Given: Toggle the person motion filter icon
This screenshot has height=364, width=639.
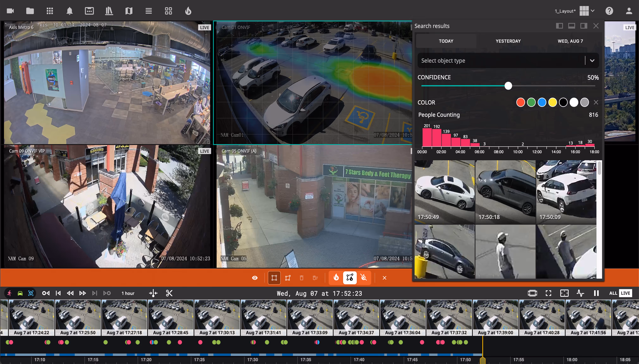Looking at the screenshot, I should (9, 293).
